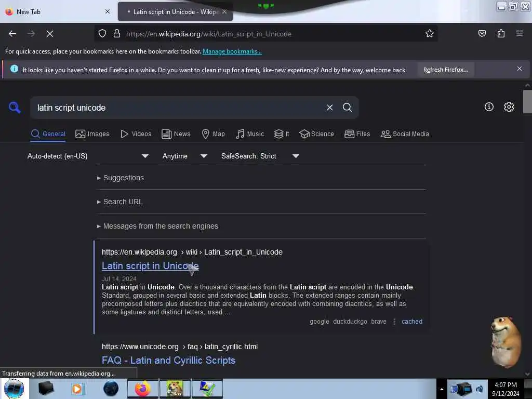Screen dimensions: 532x399
Task: Switch to Videos category
Action: pos(136,134)
